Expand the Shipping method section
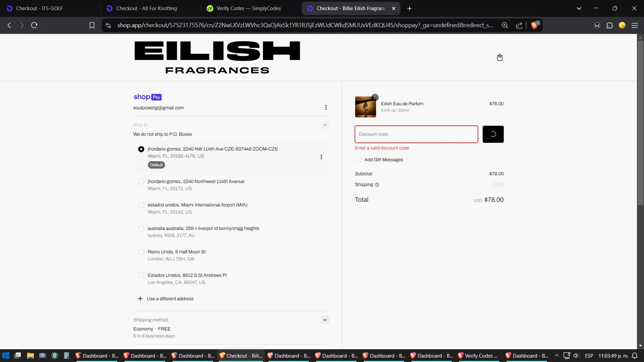Viewport: 644px width, 362px height. tap(325, 320)
